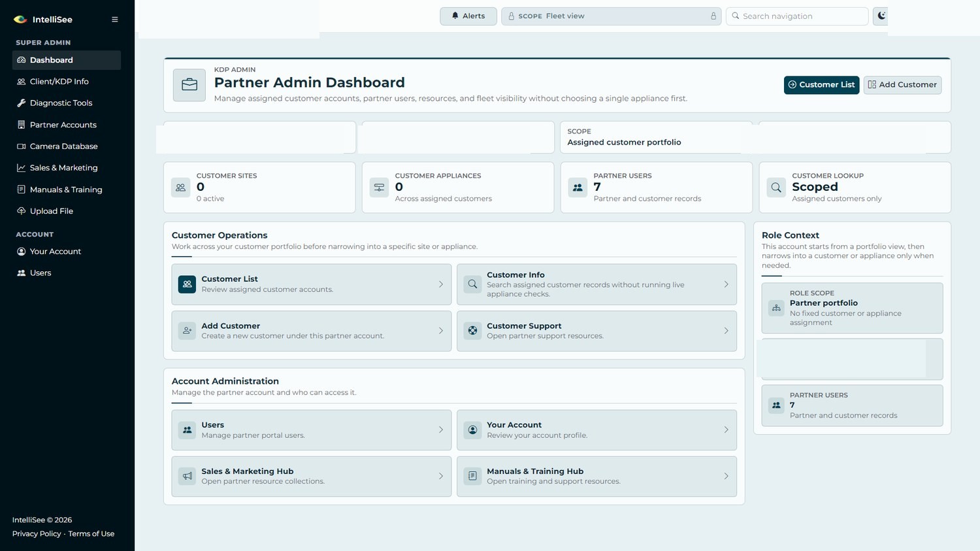Click the Client/KDP Info people icon
This screenshot has height=551, width=980.
22,82
